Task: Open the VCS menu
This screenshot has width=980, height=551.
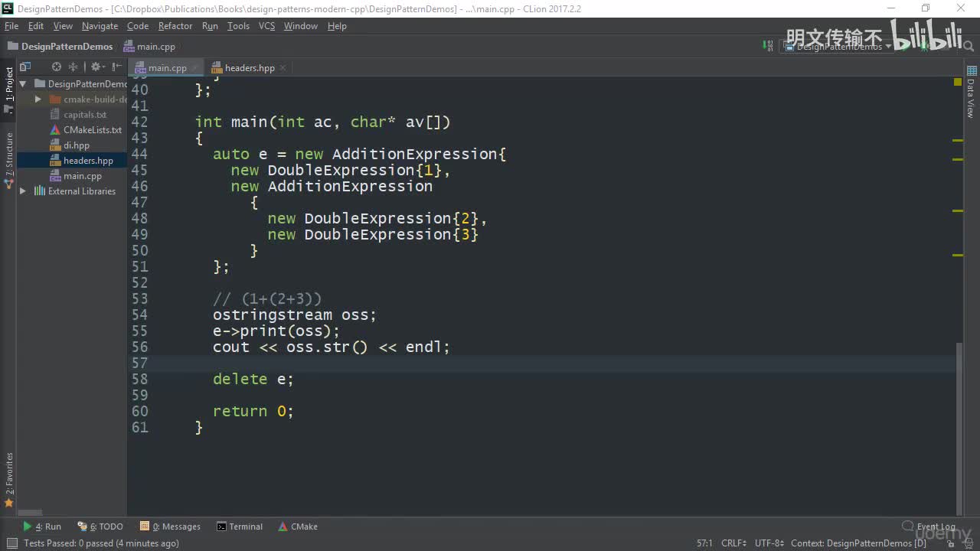Action: pos(266,26)
